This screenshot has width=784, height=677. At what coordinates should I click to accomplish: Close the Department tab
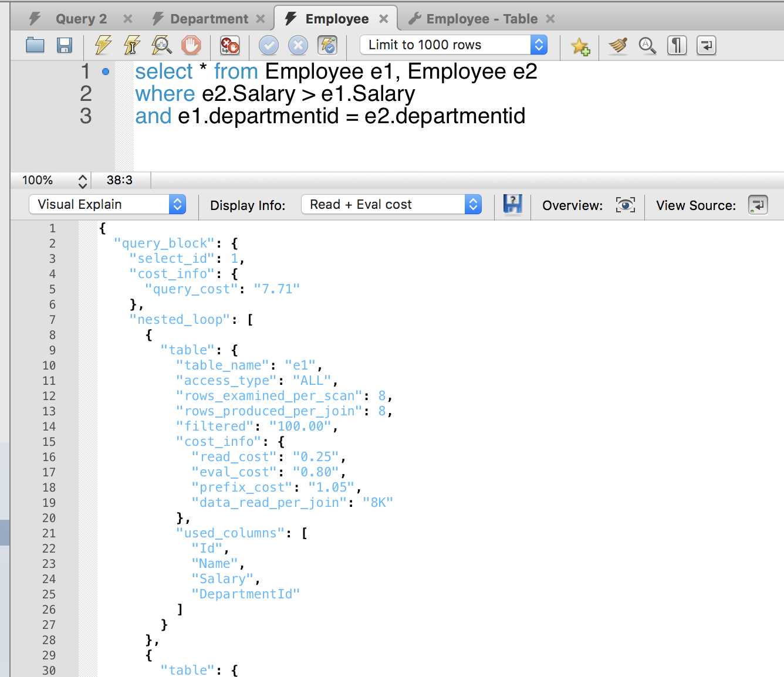pos(261,19)
